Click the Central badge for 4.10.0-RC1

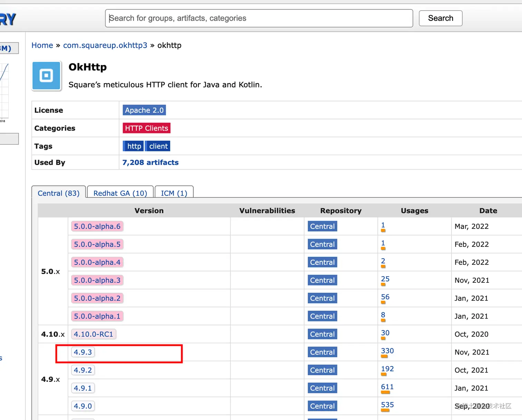(x=322, y=334)
